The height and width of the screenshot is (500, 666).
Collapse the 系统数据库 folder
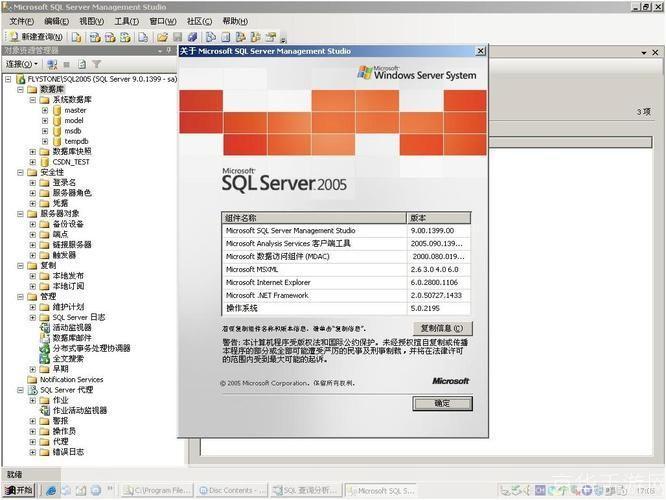pos(32,100)
